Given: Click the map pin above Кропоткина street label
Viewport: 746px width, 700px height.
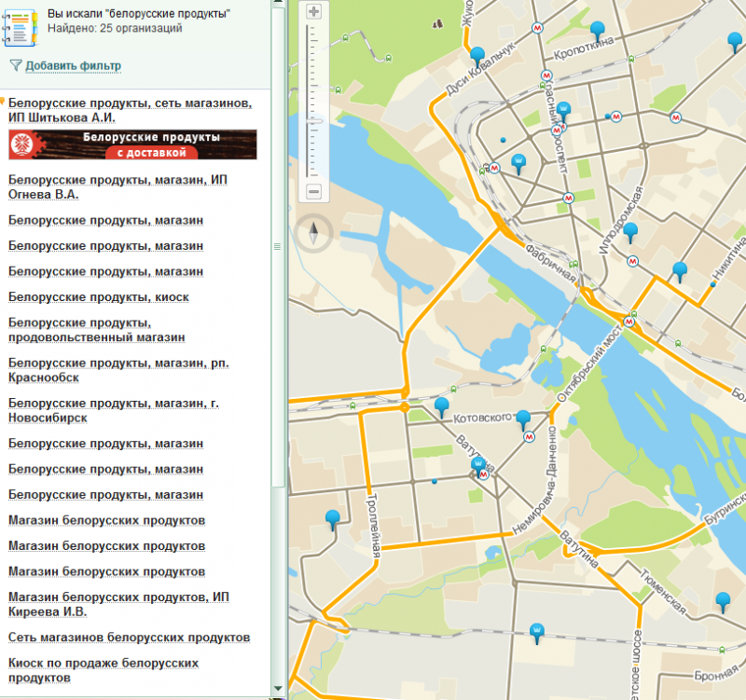Looking at the screenshot, I should (598, 31).
